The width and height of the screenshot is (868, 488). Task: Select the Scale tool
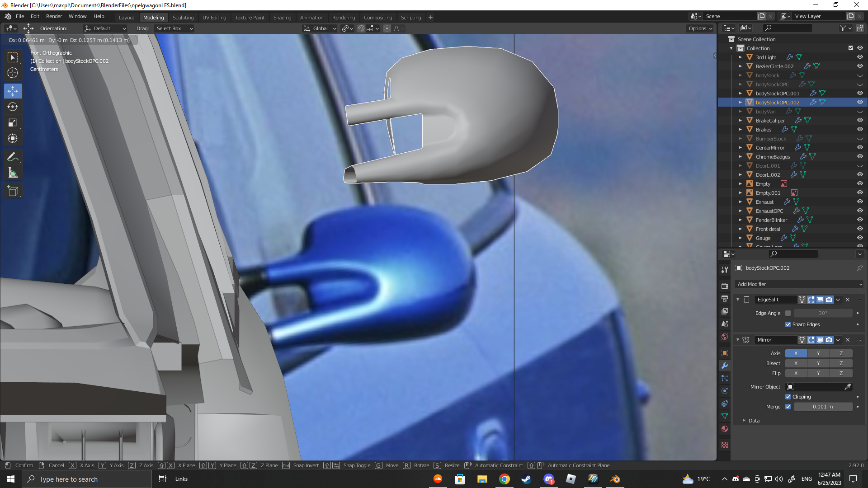[x=13, y=123]
